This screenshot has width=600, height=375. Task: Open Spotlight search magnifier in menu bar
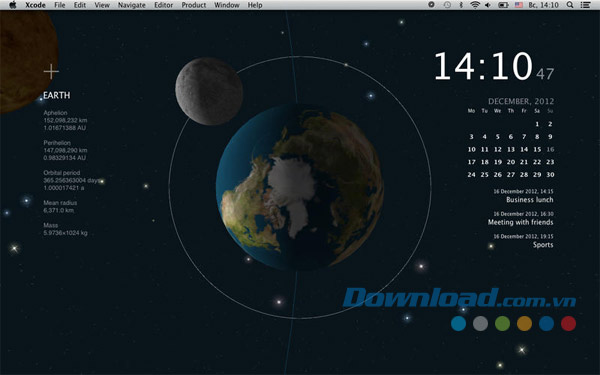click(x=570, y=5)
